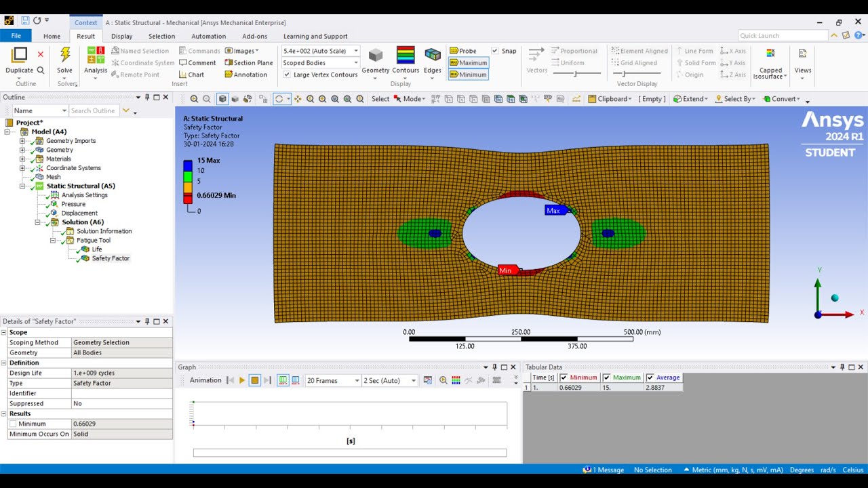This screenshot has width=868, height=488.
Task: Insert a Comment
Action: click(197, 63)
